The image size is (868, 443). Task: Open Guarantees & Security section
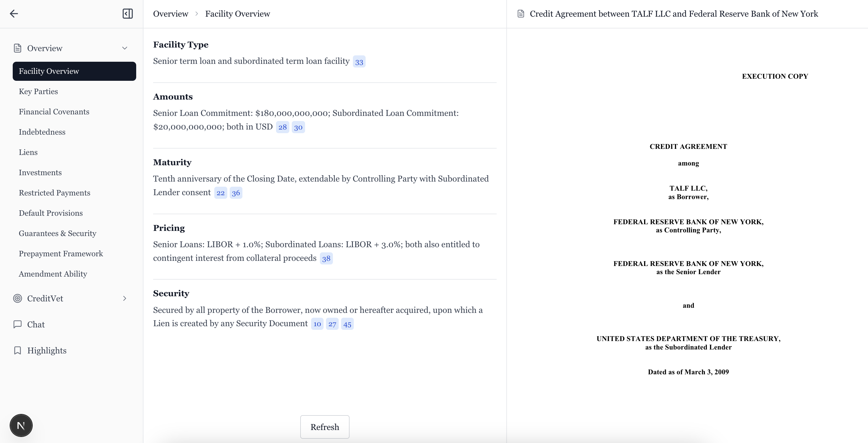pos(58,233)
